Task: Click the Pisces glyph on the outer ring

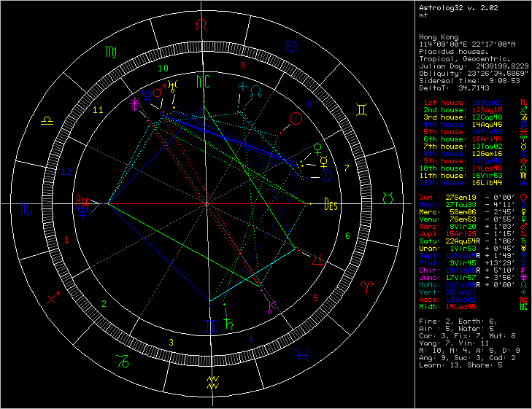Action: (301, 356)
